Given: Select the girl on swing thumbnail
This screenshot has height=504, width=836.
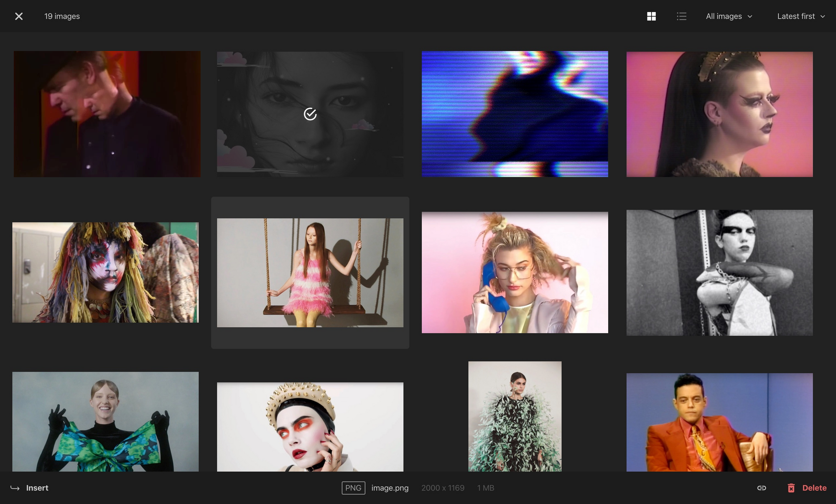Looking at the screenshot, I should pyautogui.click(x=310, y=272).
